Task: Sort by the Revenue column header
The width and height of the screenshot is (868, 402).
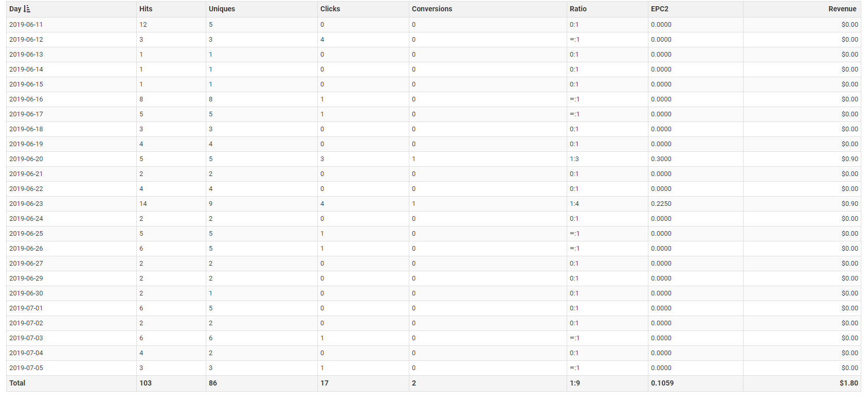Action: (x=842, y=9)
